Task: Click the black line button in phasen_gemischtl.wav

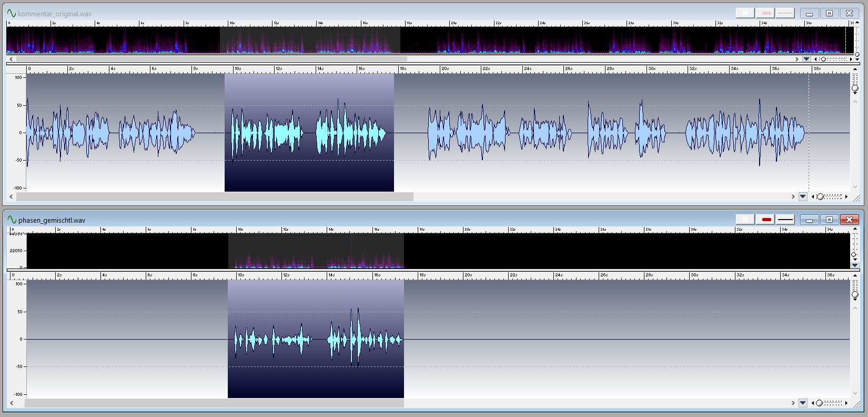Action: pos(785,220)
